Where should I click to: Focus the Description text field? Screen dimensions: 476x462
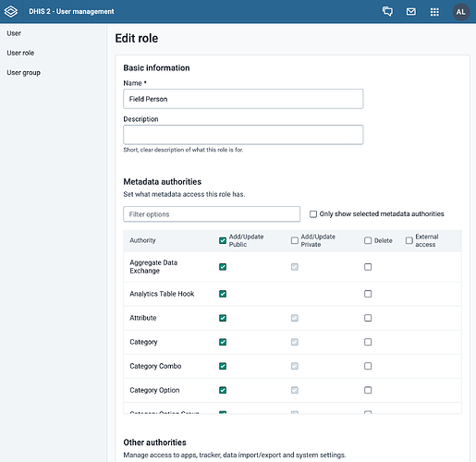click(x=243, y=135)
